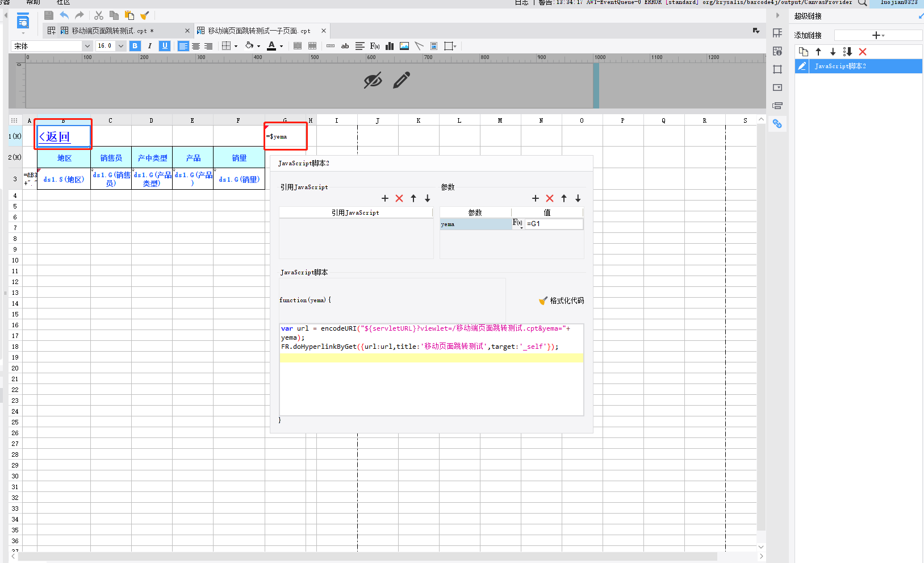924x563 pixels.
Task: Open the cell element info panel in the right sidebar
Action: [x=777, y=51]
